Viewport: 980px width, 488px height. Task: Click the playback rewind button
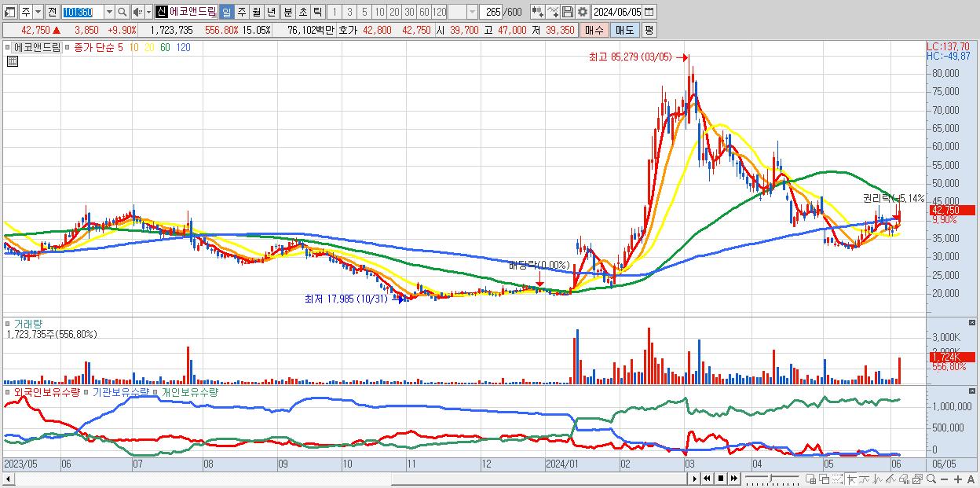tap(708, 479)
